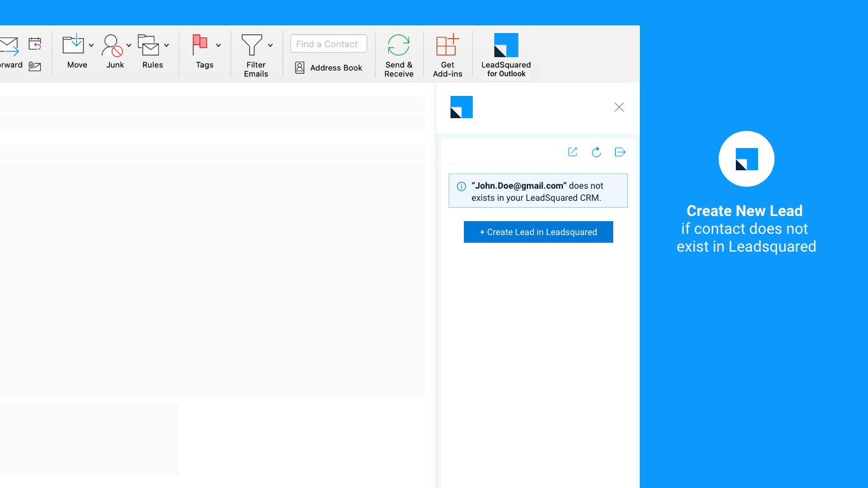This screenshot has width=868, height=488.
Task: Click the Move folder icon
Action: (73, 44)
